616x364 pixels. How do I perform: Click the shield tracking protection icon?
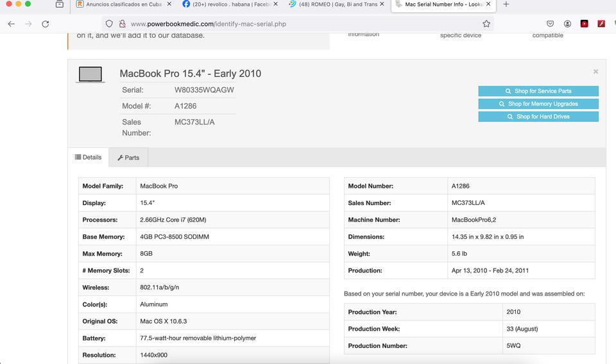coord(109,24)
